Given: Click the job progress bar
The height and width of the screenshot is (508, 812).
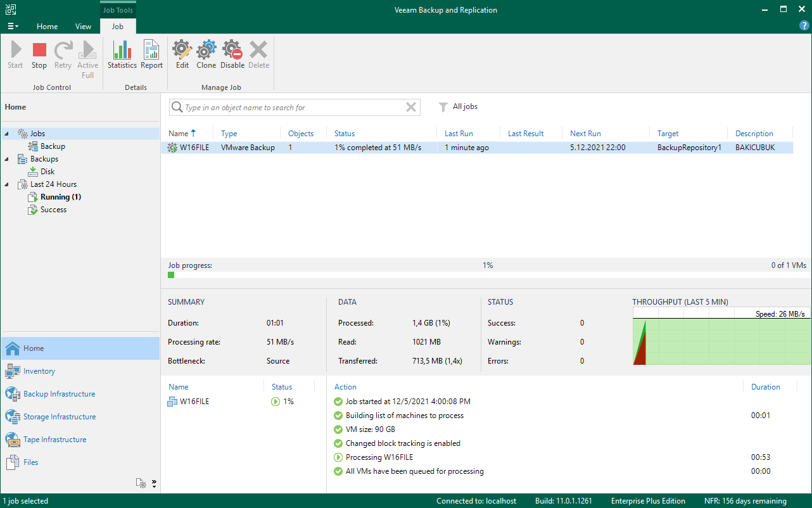Looking at the screenshot, I should [x=486, y=275].
